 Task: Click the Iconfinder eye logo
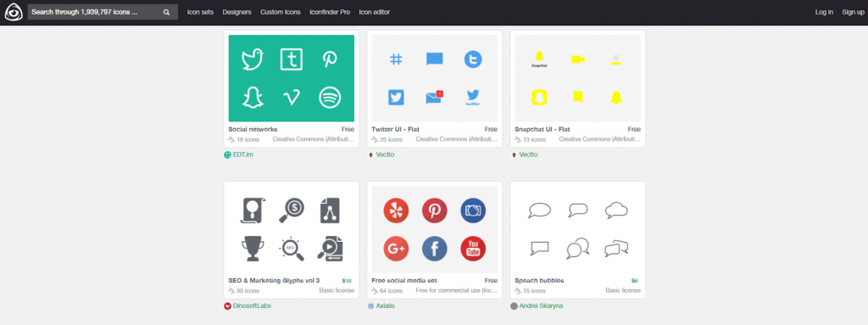(13, 12)
